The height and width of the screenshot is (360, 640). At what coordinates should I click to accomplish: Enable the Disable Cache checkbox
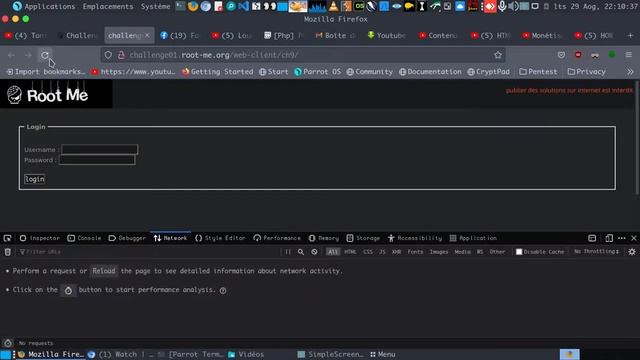(519, 252)
